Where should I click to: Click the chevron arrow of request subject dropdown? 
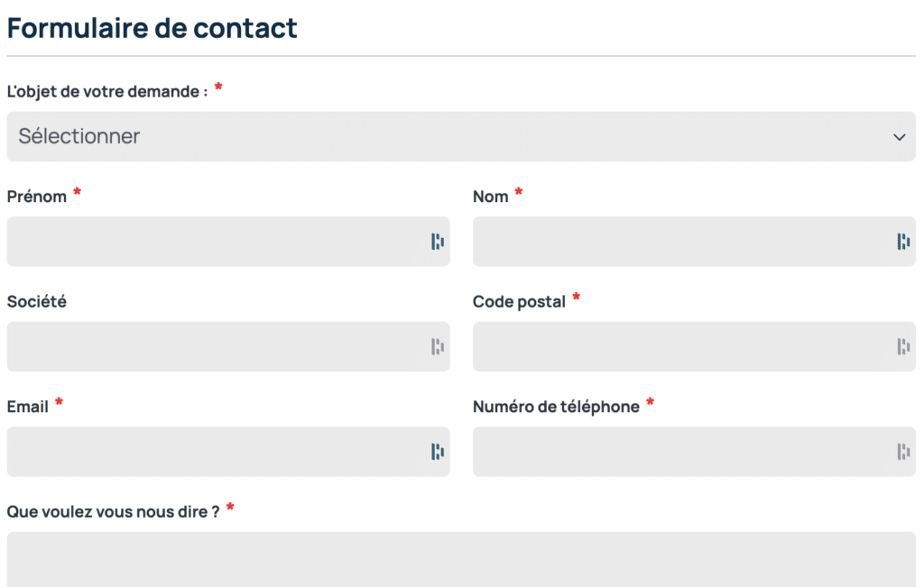pyautogui.click(x=899, y=137)
